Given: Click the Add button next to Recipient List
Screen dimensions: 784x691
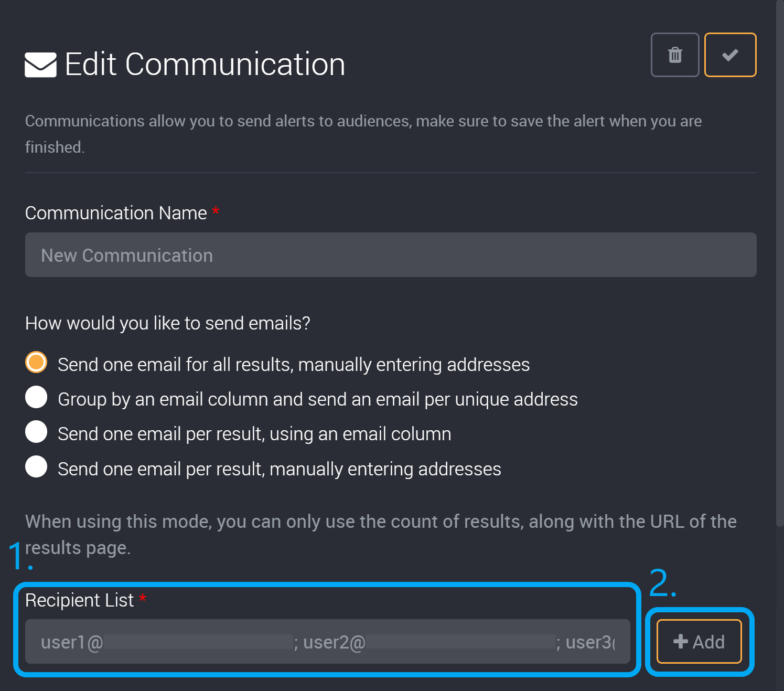Looking at the screenshot, I should click(698, 642).
